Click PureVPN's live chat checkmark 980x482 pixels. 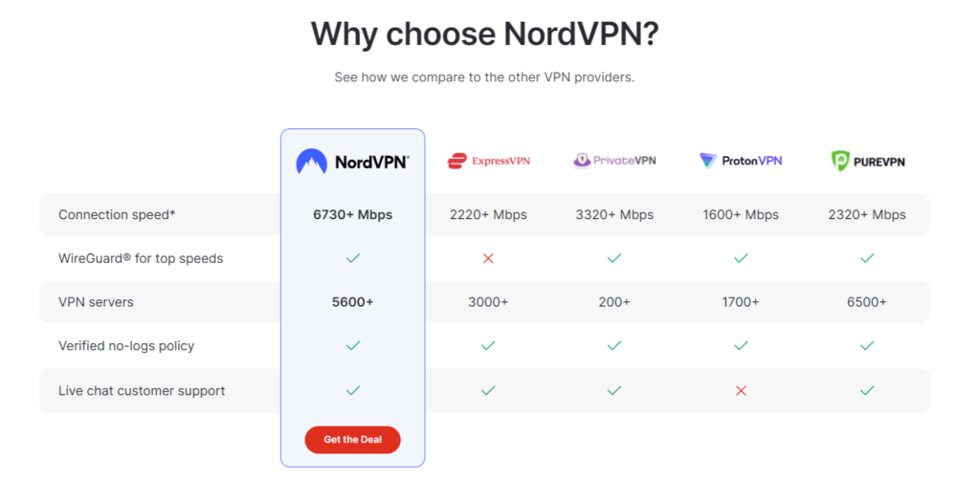867,390
